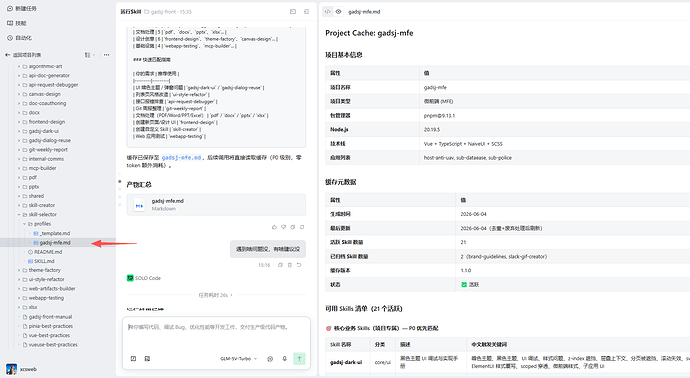Image resolution: width=690 pixels, height=378 pixels.
Task: Open the vue-best-practices file
Action: [46, 335]
